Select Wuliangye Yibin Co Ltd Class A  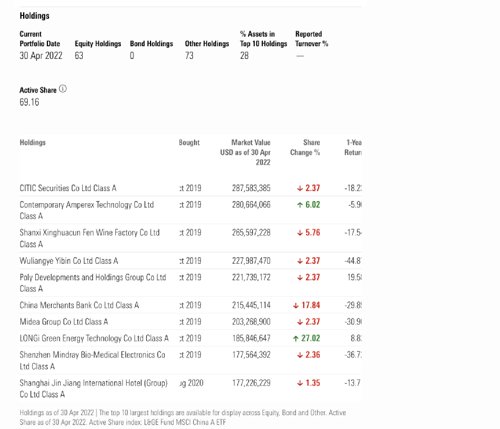click(x=69, y=261)
